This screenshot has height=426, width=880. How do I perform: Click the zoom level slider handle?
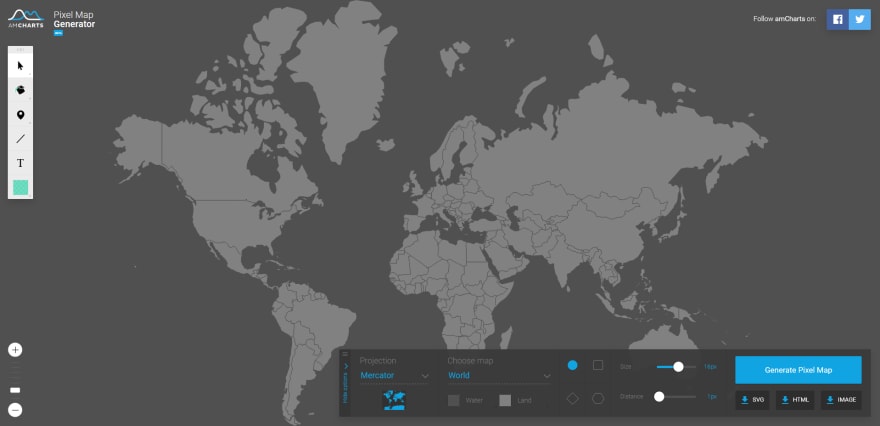click(x=15, y=390)
